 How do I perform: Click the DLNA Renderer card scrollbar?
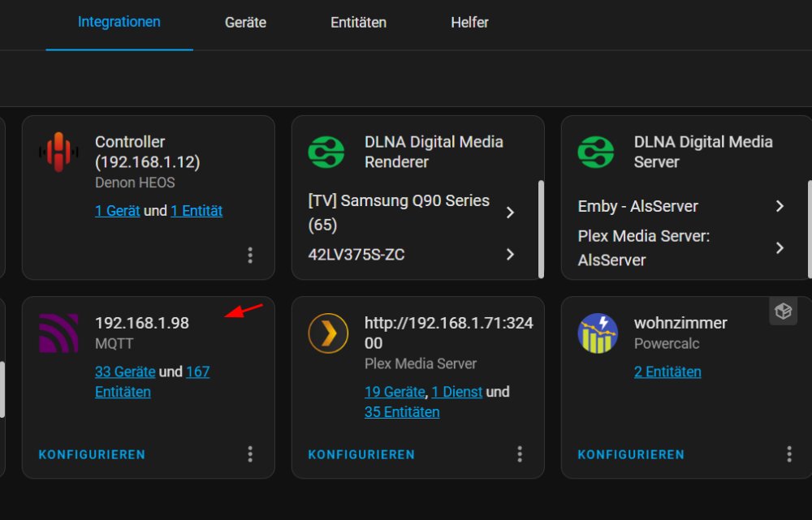click(541, 230)
